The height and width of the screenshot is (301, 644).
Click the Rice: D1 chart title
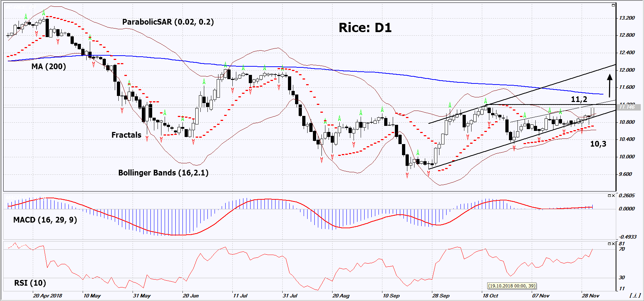click(x=365, y=28)
